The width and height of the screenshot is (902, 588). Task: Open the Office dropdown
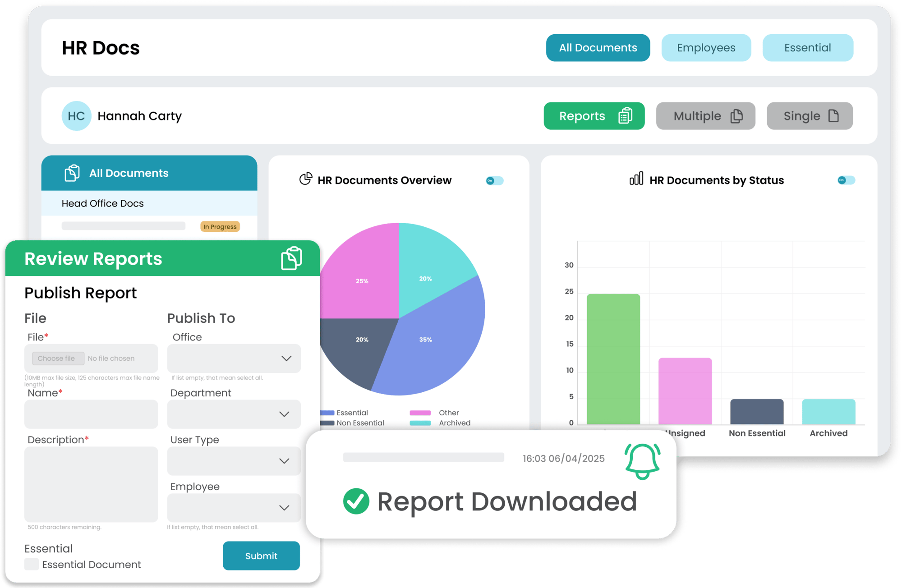coord(234,358)
